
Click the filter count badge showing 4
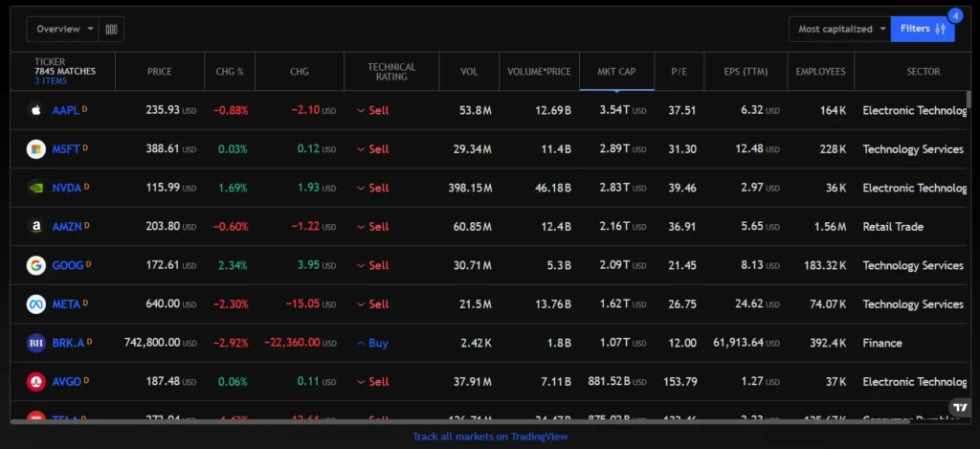[956, 16]
